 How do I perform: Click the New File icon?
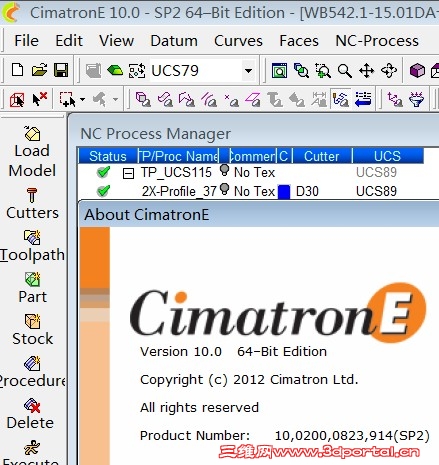[x=17, y=70]
